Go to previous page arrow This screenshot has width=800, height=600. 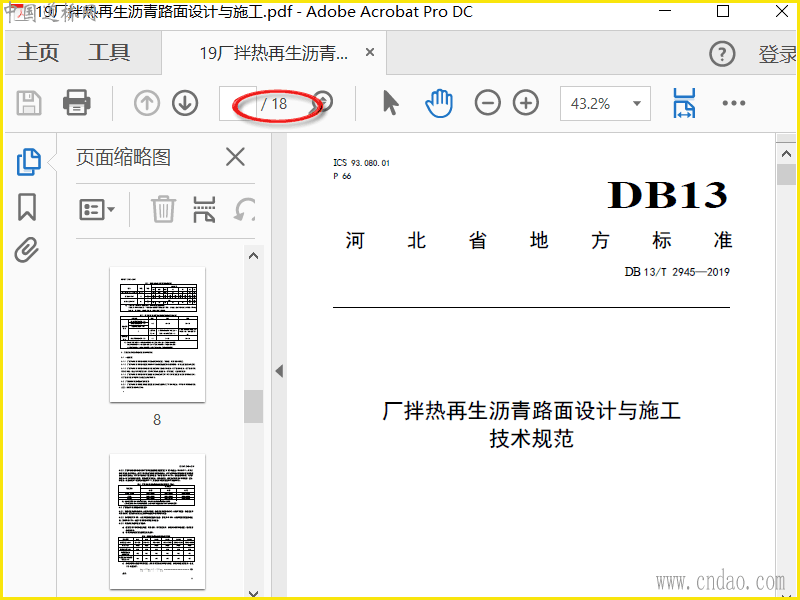[147, 103]
